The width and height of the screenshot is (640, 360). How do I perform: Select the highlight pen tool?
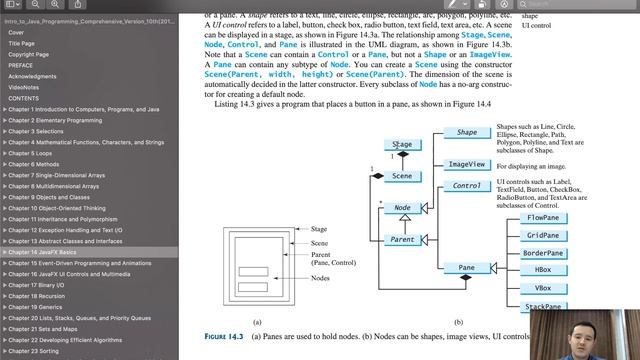(452, 4)
